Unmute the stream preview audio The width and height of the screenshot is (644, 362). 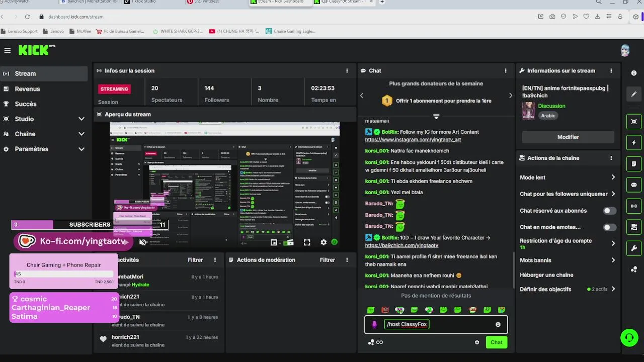click(143, 242)
